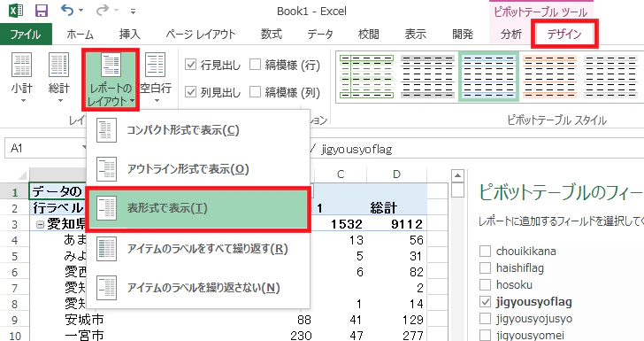644x341 pixels.
Task: Open the 小計 subtotals dropdown
Action: click(22, 77)
